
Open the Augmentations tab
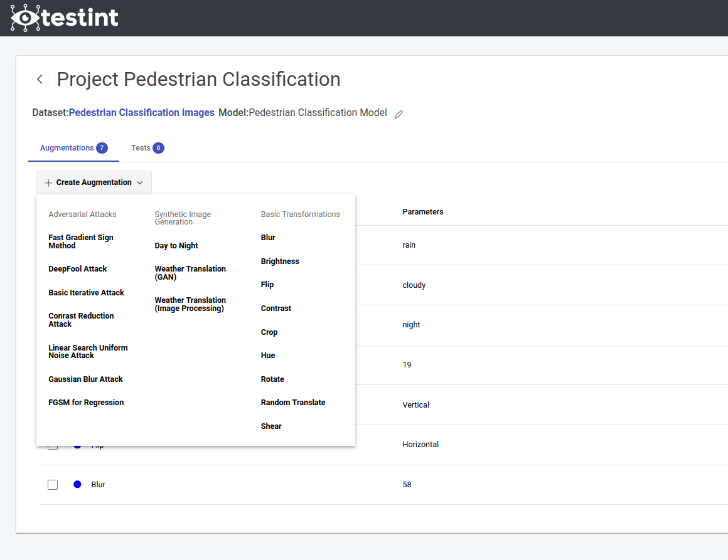67,148
